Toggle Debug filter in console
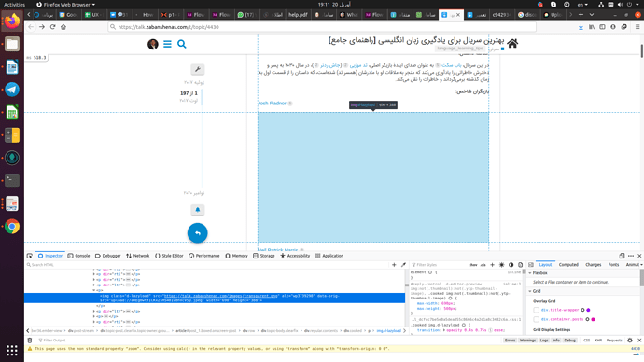This screenshot has height=362, width=644. (x=569, y=341)
